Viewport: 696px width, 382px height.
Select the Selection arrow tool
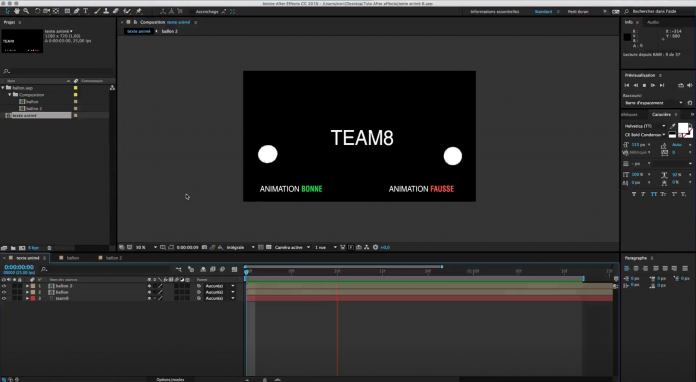7,11
